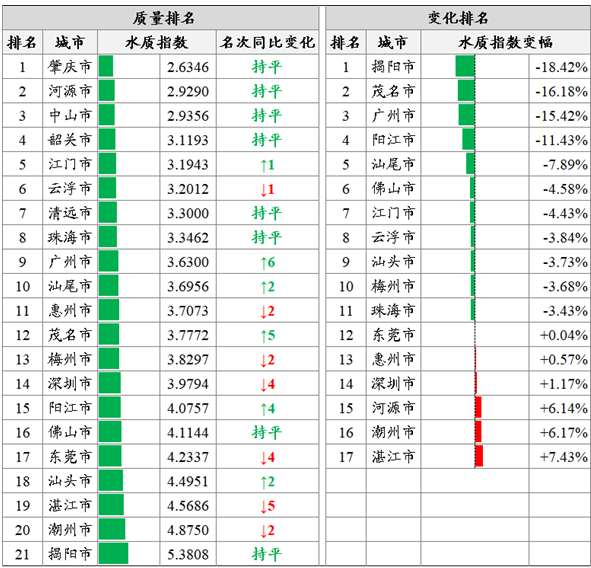Click the value 2.6346 cell
The width and height of the screenshot is (591, 568).
pyautogui.click(x=188, y=67)
